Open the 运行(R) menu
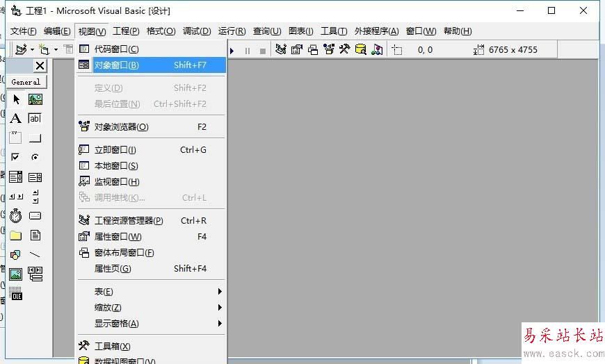The height and width of the screenshot is (364, 605). coord(232,31)
